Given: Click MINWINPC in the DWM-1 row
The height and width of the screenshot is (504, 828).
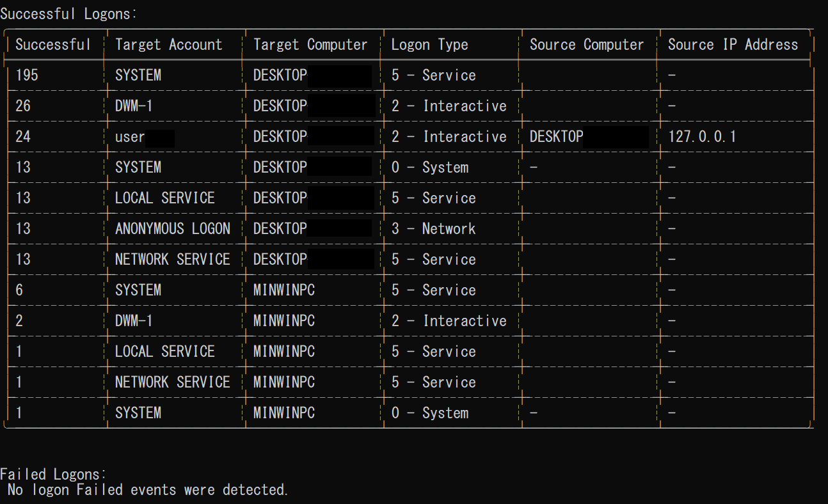Looking at the screenshot, I should (283, 321).
